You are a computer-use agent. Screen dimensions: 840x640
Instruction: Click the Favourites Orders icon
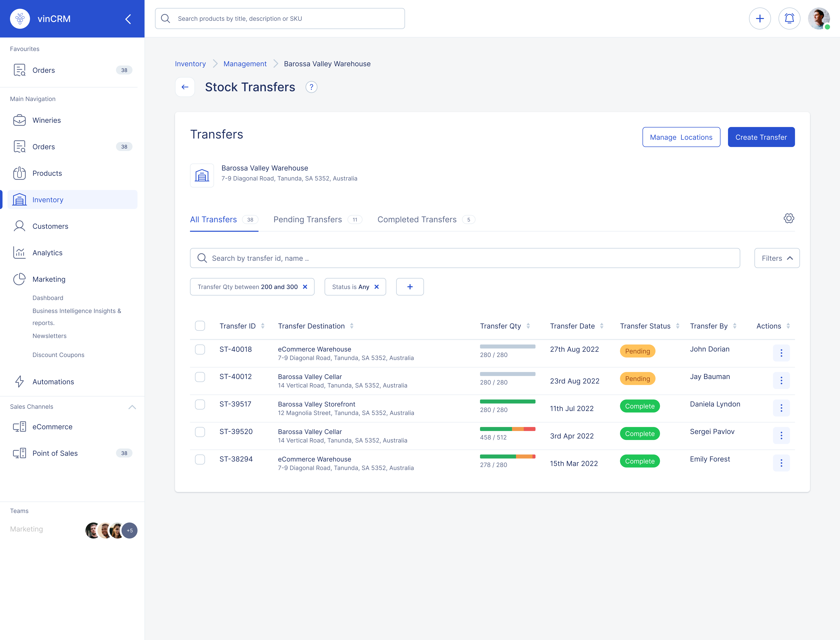(x=19, y=70)
